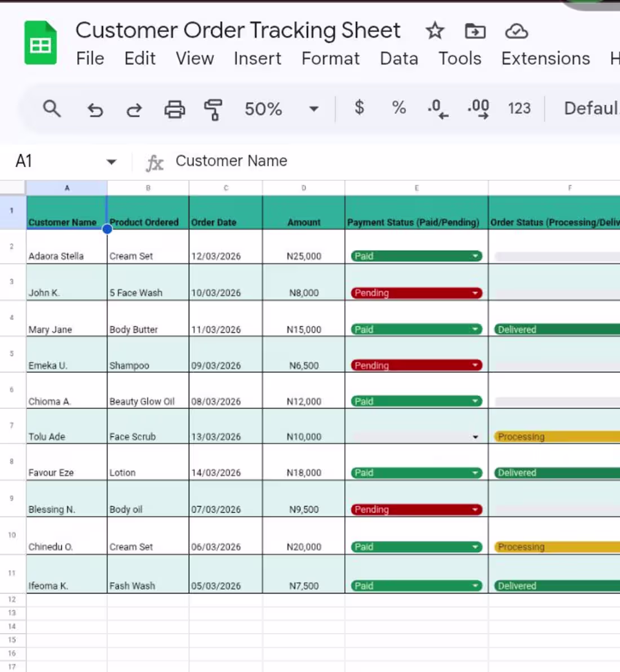Open Chioma A.'s Paid payment dropdown

(x=417, y=401)
